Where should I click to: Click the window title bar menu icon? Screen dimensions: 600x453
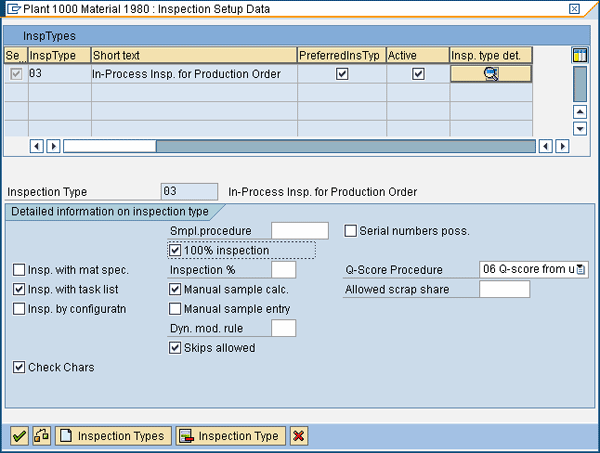[12, 8]
